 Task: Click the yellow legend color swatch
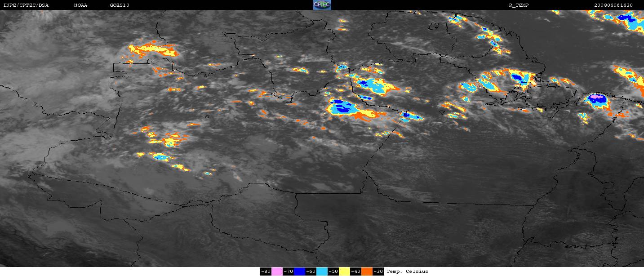(x=344, y=272)
